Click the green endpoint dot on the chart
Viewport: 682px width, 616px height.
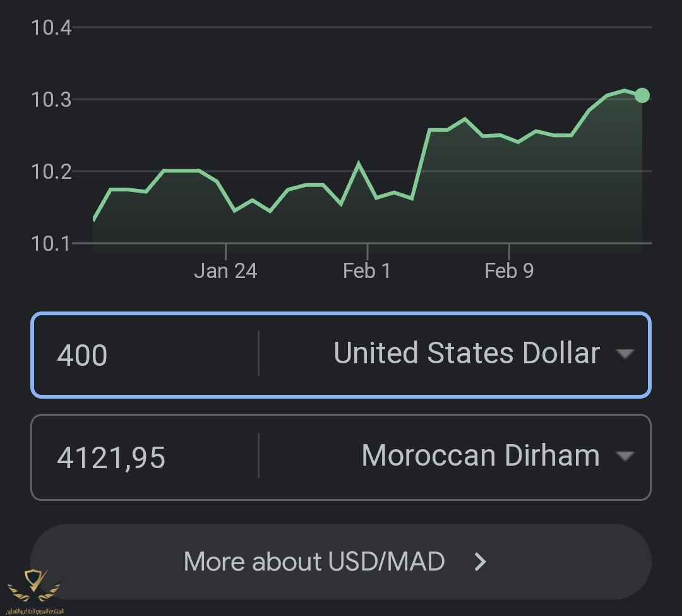tap(642, 95)
